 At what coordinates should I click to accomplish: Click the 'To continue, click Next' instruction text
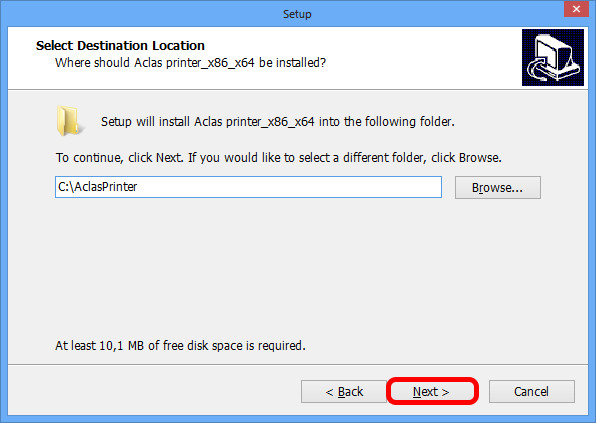pos(279,157)
